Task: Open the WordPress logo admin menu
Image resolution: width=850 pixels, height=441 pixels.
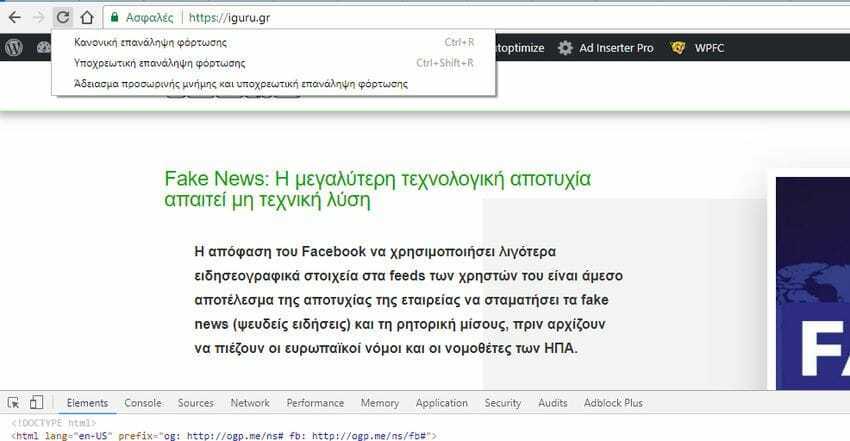Action: (14, 47)
